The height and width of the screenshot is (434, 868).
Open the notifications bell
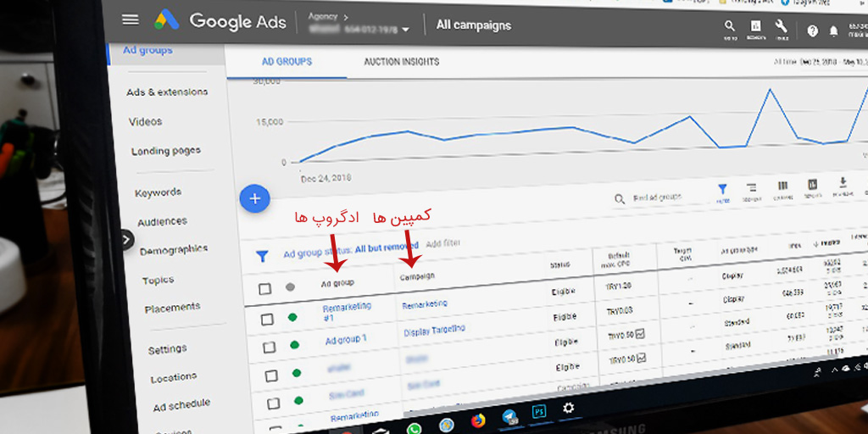tap(834, 31)
